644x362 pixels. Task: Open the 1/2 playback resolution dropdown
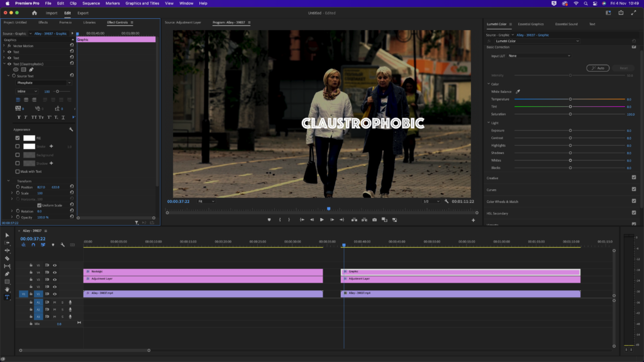tap(431, 202)
